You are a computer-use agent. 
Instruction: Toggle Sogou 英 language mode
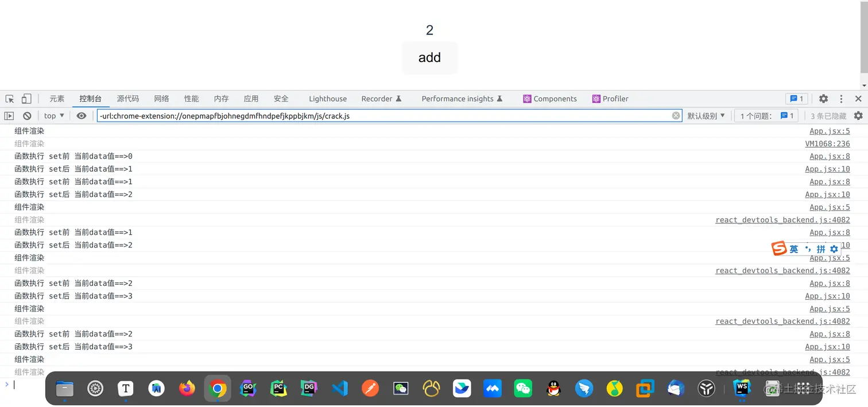pos(794,249)
